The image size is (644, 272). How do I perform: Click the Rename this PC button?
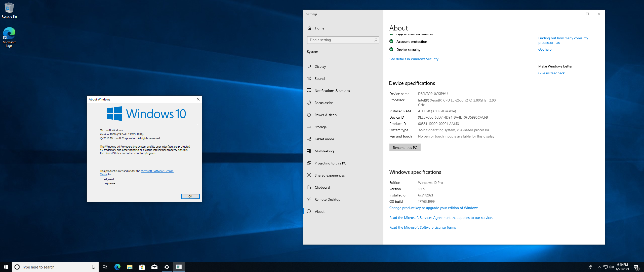[405, 148]
